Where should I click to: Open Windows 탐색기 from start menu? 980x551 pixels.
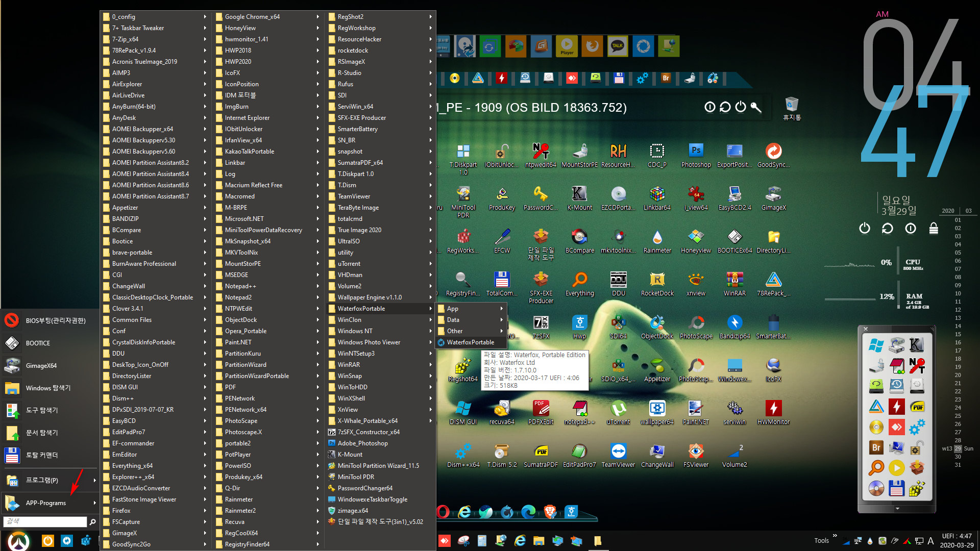click(50, 388)
